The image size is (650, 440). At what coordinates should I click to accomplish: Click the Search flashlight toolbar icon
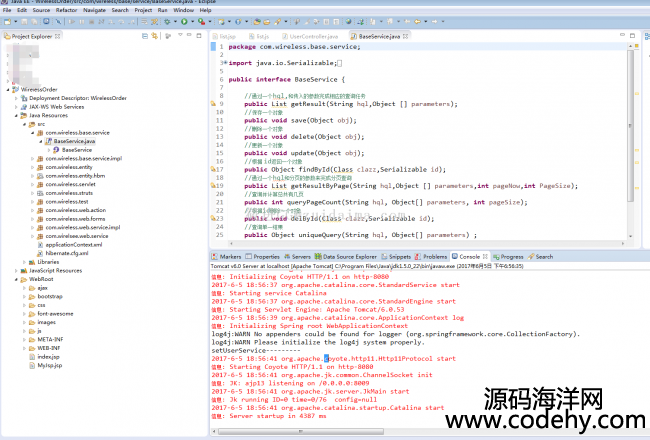pos(277,22)
